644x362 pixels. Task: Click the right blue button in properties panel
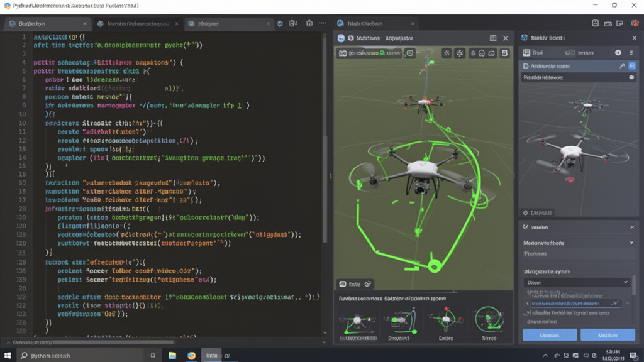(607, 335)
